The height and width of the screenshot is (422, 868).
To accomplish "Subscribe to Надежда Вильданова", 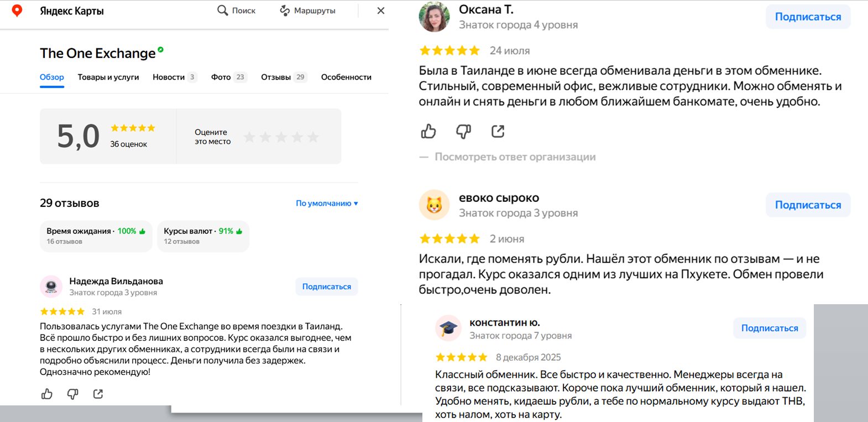I will 327,286.
